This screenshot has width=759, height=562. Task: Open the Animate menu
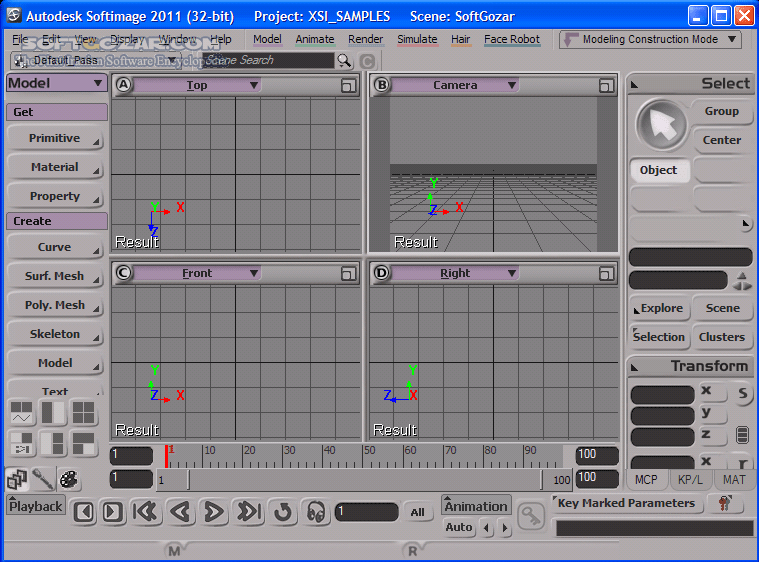coord(315,39)
